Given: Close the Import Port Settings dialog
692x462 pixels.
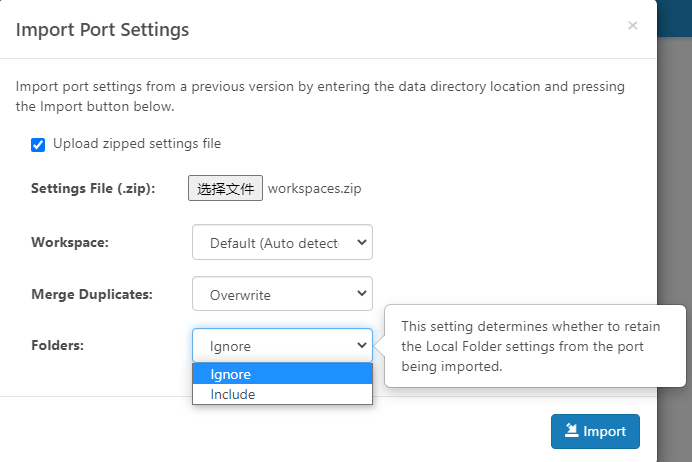Looking at the screenshot, I should (x=632, y=26).
